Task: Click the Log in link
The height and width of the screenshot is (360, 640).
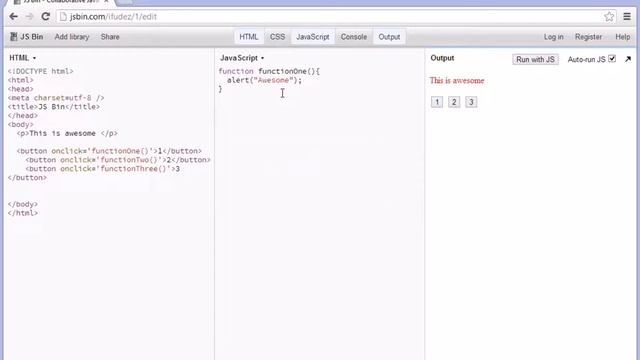Action: (x=553, y=37)
